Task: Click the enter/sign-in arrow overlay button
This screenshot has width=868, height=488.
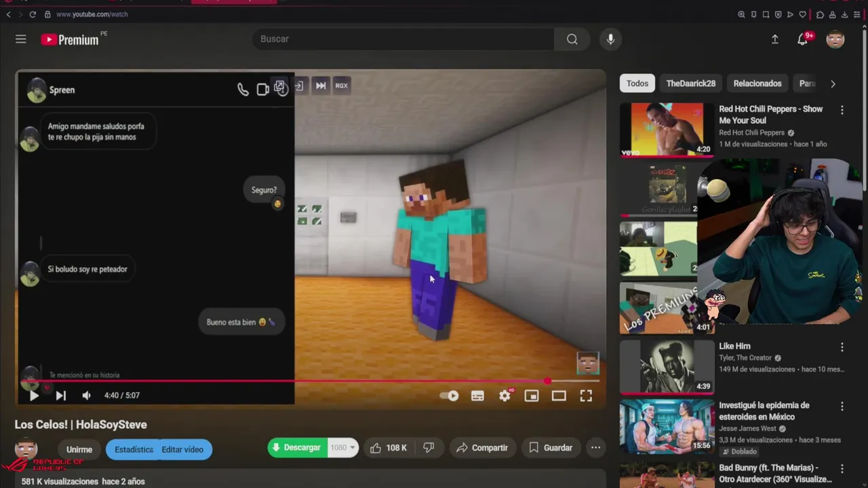Action: coord(299,86)
